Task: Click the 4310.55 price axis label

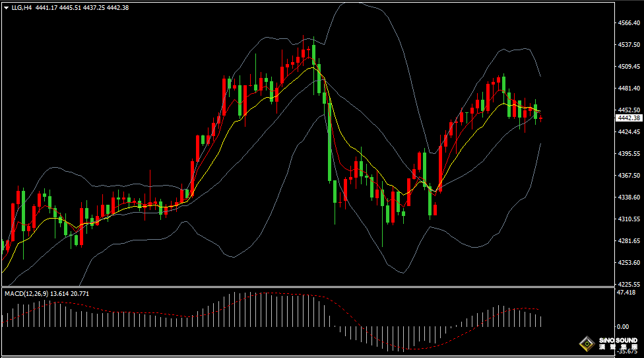Action: [x=628, y=219]
